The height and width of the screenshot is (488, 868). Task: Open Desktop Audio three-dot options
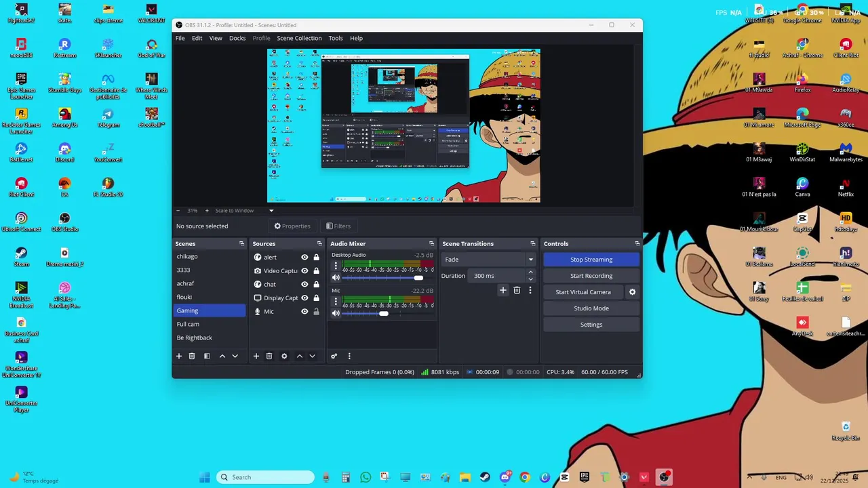click(x=336, y=267)
